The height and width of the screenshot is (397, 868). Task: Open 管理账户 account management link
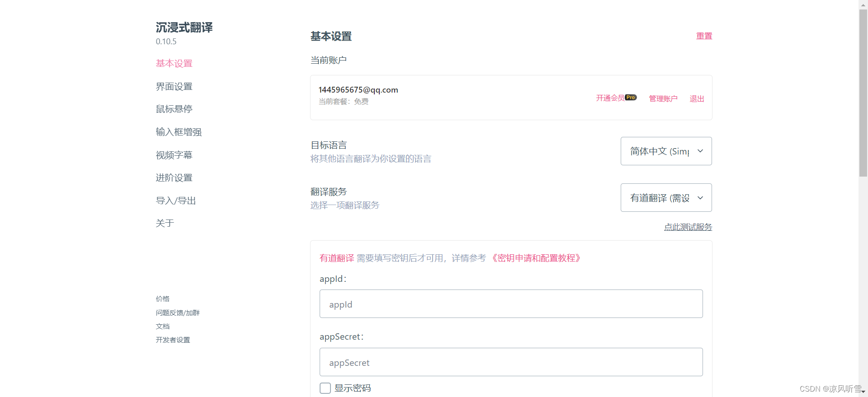(x=663, y=98)
